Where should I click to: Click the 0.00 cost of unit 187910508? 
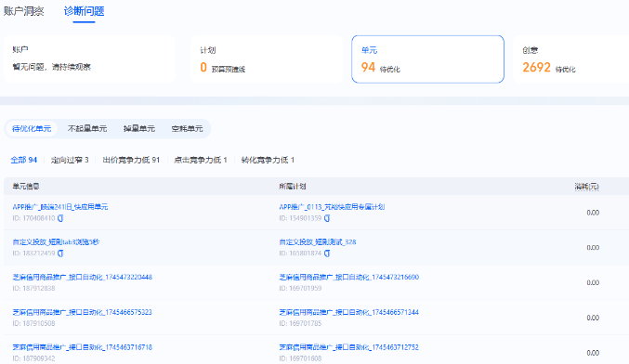593,318
